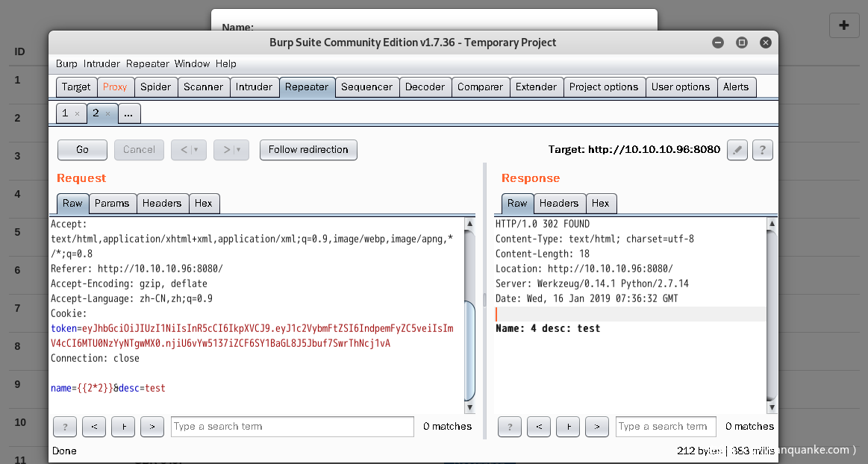Viewport: 868px width, 464px height.
Task: Switch request view to Params tab
Action: 112,204
